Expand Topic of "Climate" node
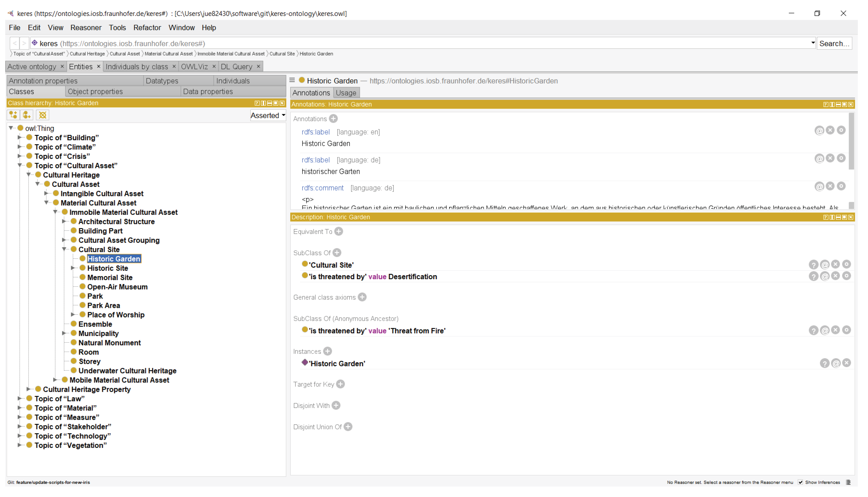 [19, 147]
